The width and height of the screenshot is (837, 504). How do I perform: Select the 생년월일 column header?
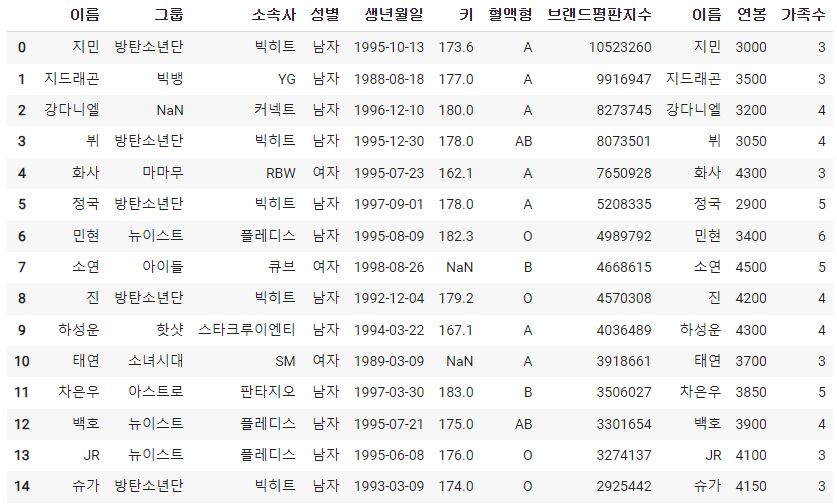[x=394, y=14]
